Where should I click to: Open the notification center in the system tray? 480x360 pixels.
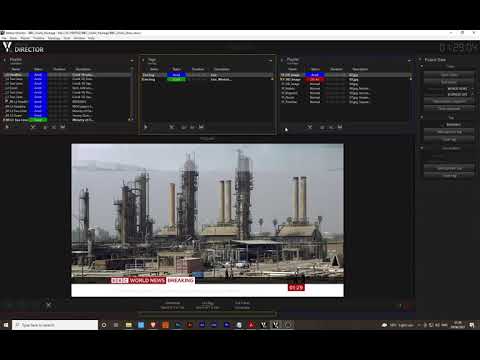tap(472, 325)
